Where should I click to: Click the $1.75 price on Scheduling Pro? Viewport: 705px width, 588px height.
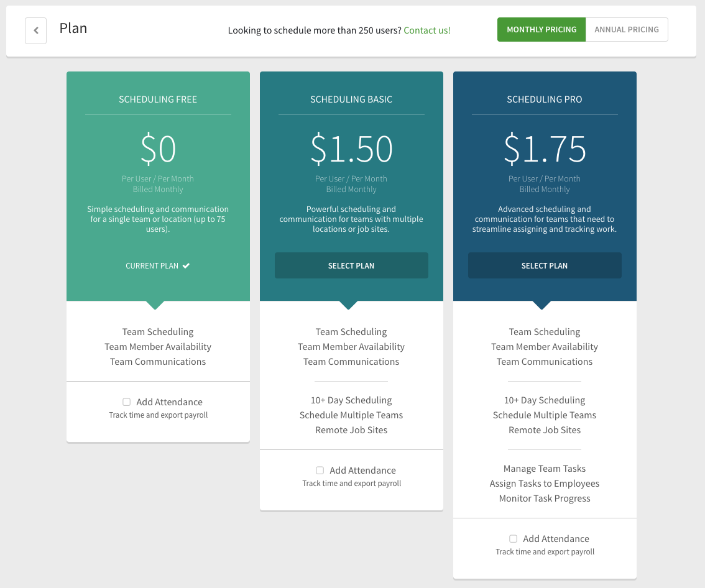coord(545,148)
